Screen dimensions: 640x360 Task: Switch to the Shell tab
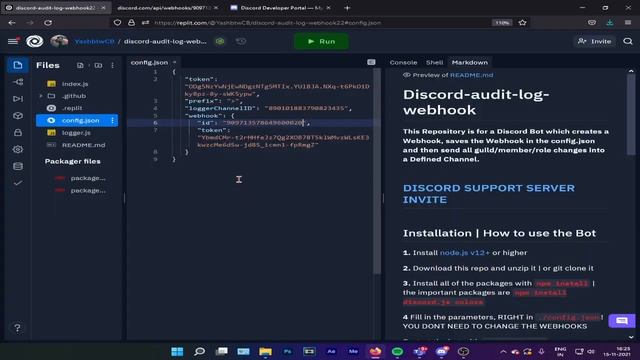point(434,62)
